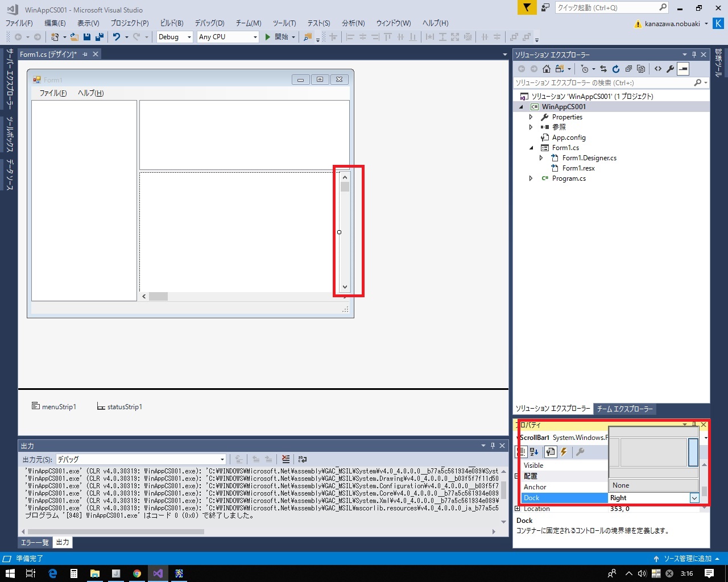The image size is (728, 582).
Task: Choose the top dock region in Dock editor
Action: click(654, 432)
